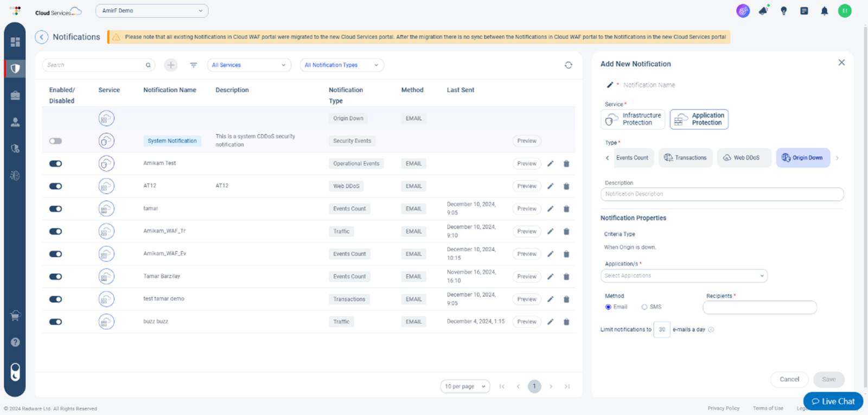Image resolution: width=868 pixels, height=415 pixels.
Task: Show next notification types with right chevron
Action: 837,158
